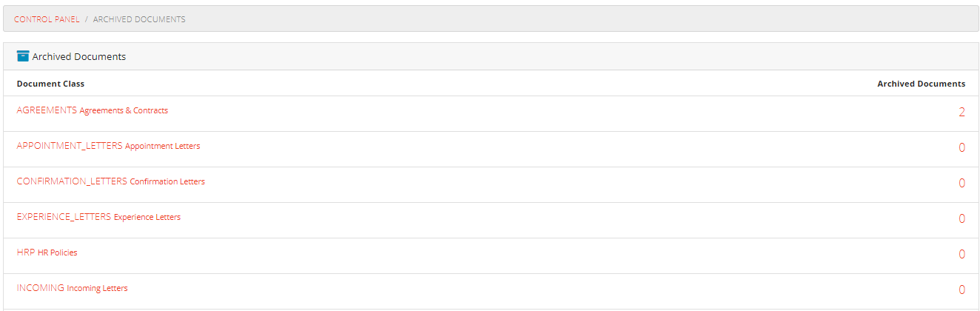The image size is (980, 311).
Task: Click the Incoming Letters description text
Action: [97, 288]
